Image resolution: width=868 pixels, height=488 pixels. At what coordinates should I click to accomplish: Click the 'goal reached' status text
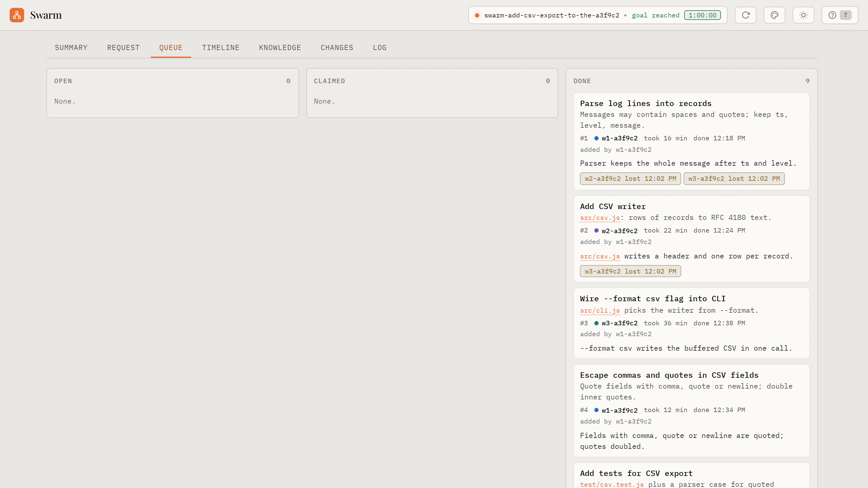point(656,15)
